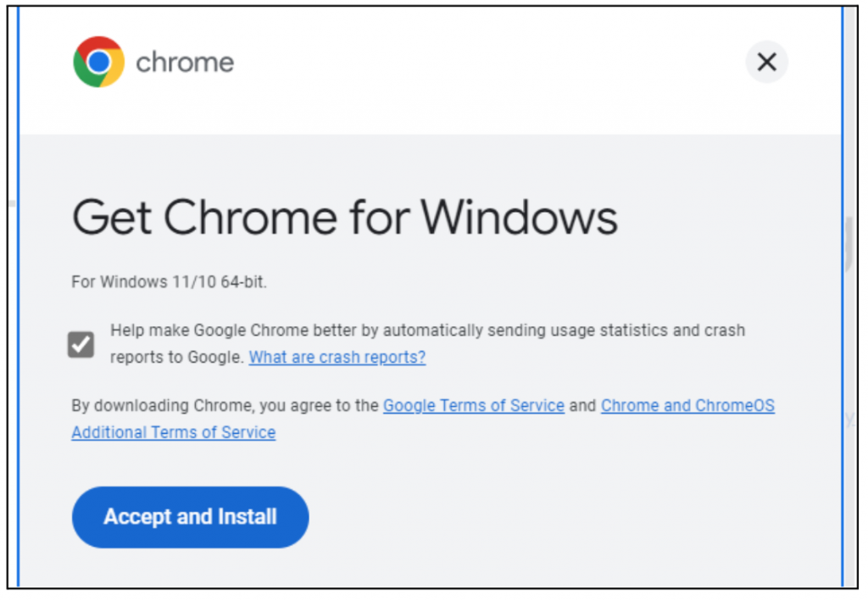Close the dialog with the X button
Screen dimensions: 868x600
click(766, 62)
